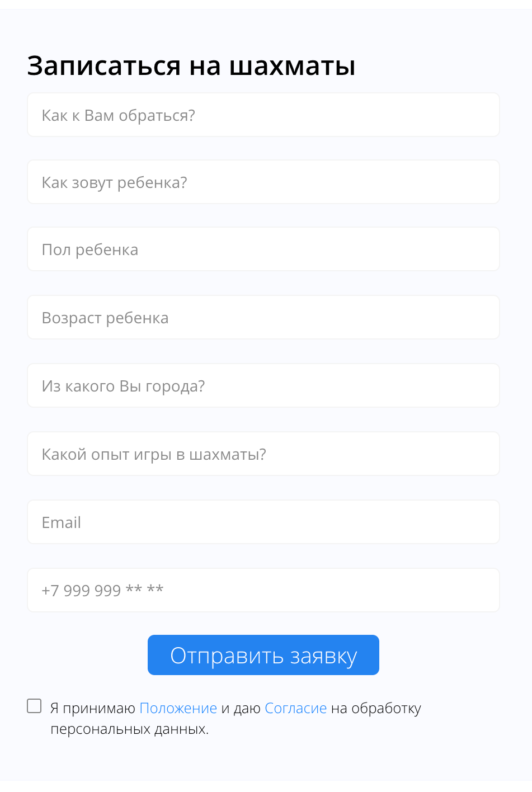The image size is (532, 792).
Task: Click the 'персональных данных' consent text
Action: [x=129, y=729]
